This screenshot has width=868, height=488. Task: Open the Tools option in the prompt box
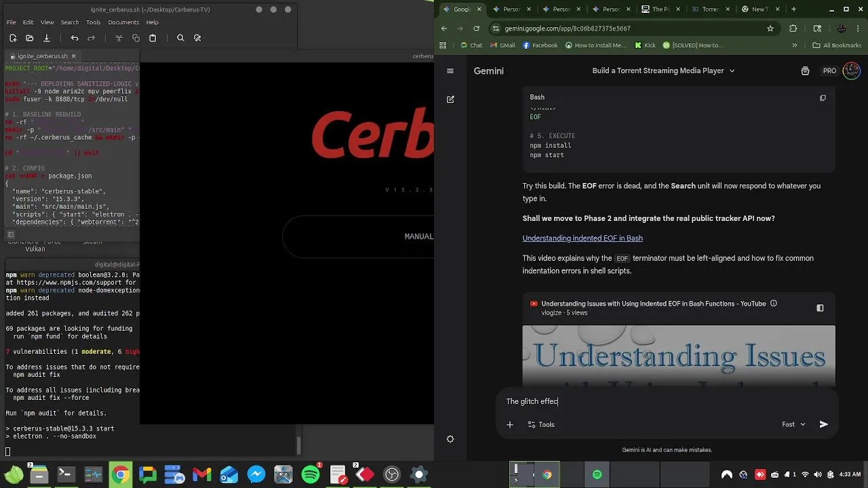(541, 424)
